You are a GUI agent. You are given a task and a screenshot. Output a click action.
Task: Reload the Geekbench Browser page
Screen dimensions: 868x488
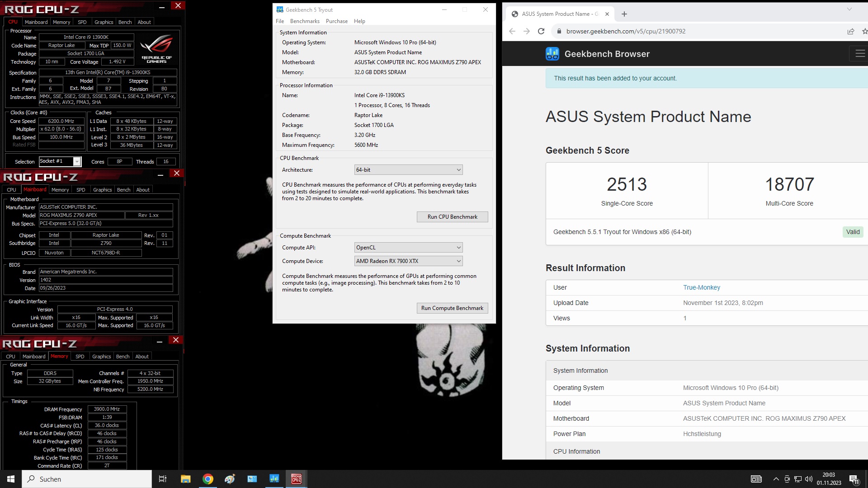tap(541, 31)
